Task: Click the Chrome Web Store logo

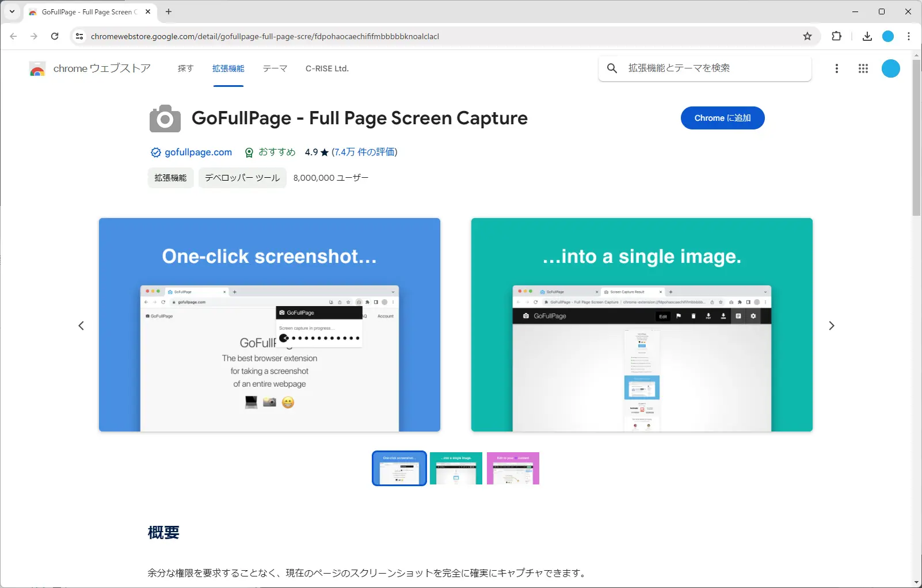Action: click(37, 68)
